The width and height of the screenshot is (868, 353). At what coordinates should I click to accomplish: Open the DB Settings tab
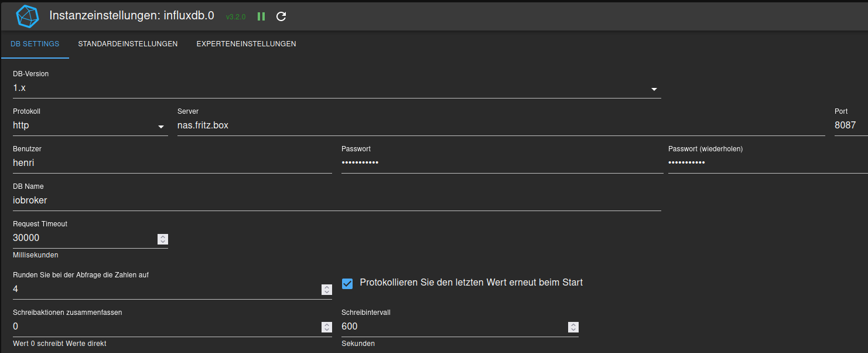(x=35, y=44)
